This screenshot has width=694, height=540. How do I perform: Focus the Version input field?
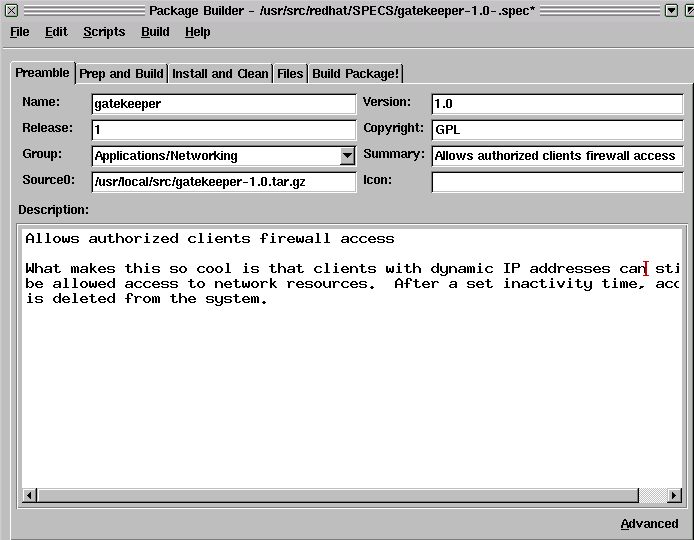point(557,104)
